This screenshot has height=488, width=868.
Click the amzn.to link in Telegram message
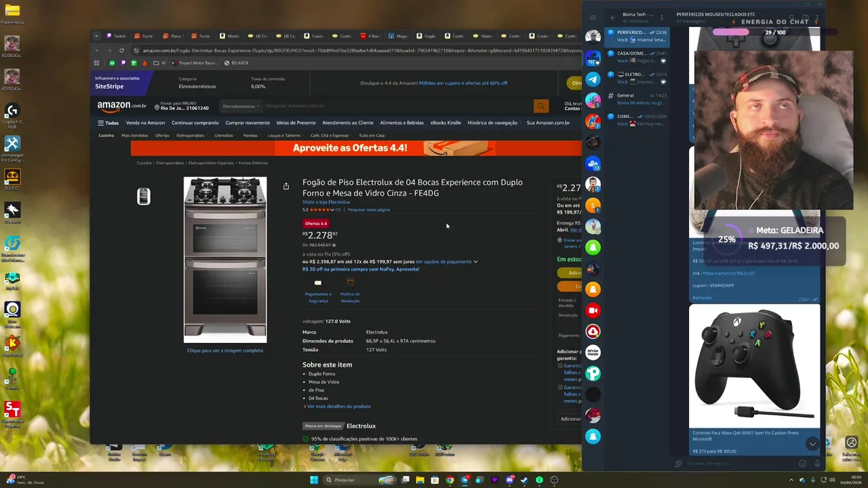(x=729, y=273)
